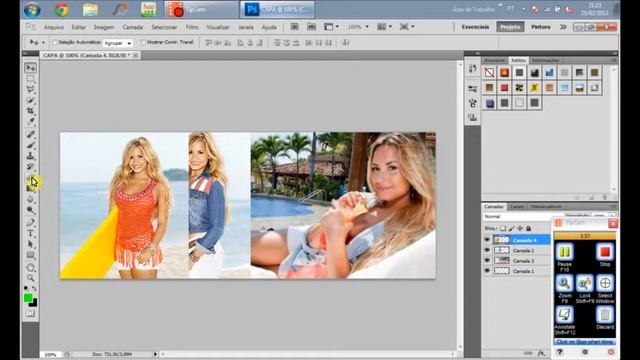The height and width of the screenshot is (360, 640).
Task: Select the Quick Selection tool
Action: pos(31,100)
